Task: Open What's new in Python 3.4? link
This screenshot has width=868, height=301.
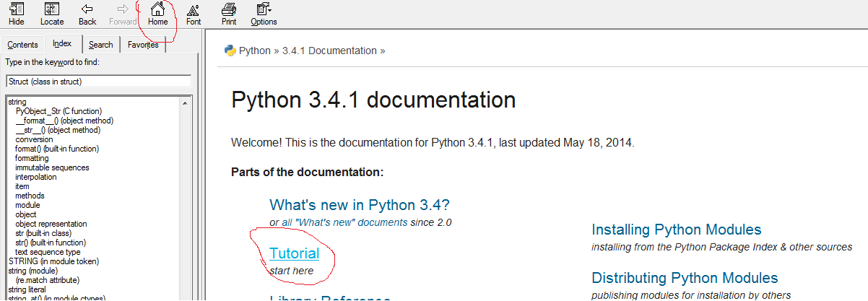Action: [360, 205]
